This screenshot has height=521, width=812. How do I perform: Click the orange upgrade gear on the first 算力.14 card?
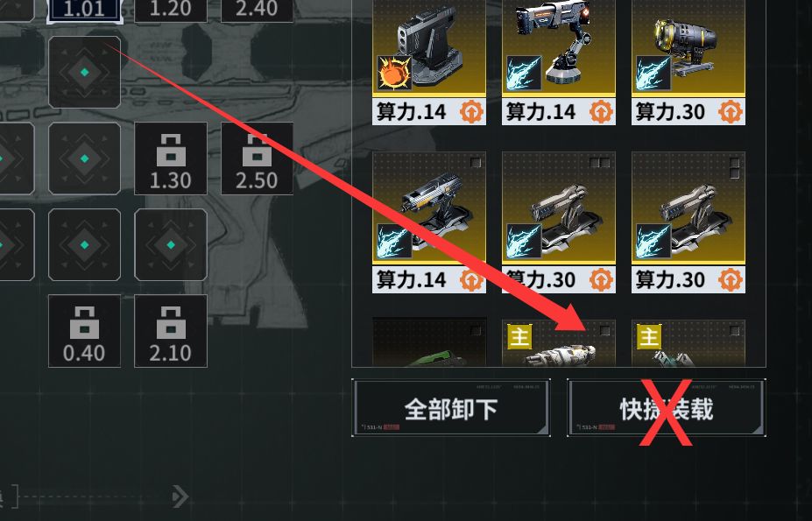pos(471,111)
